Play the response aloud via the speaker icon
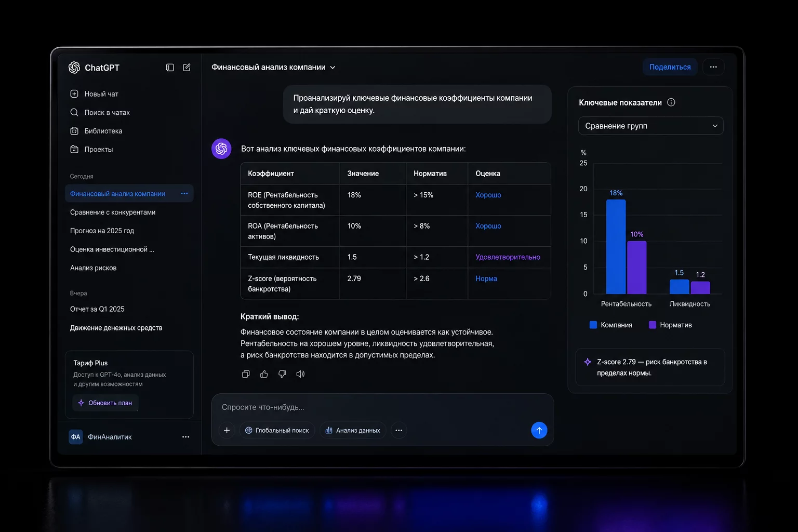This screenshot has width=798, height=532. pos(300,374)
